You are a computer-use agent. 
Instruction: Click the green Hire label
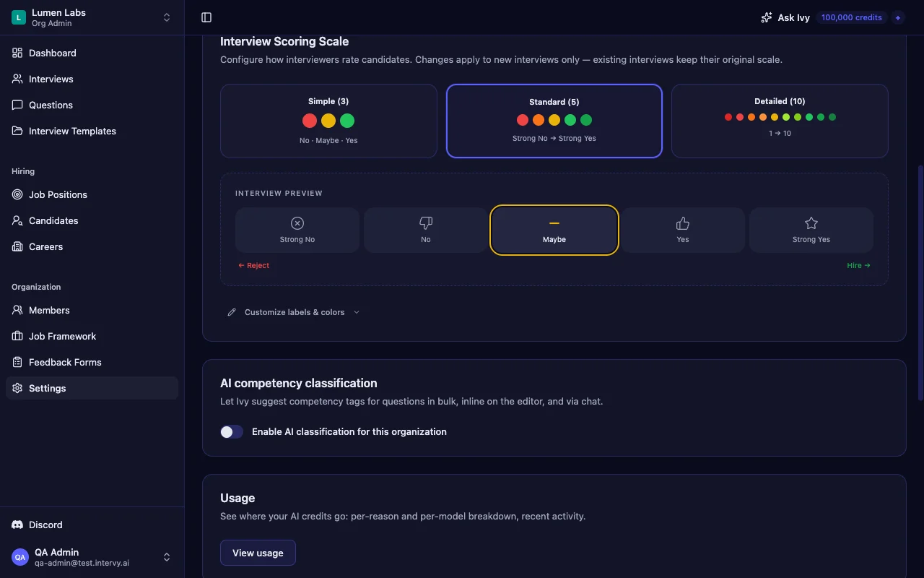coord(858,265)
